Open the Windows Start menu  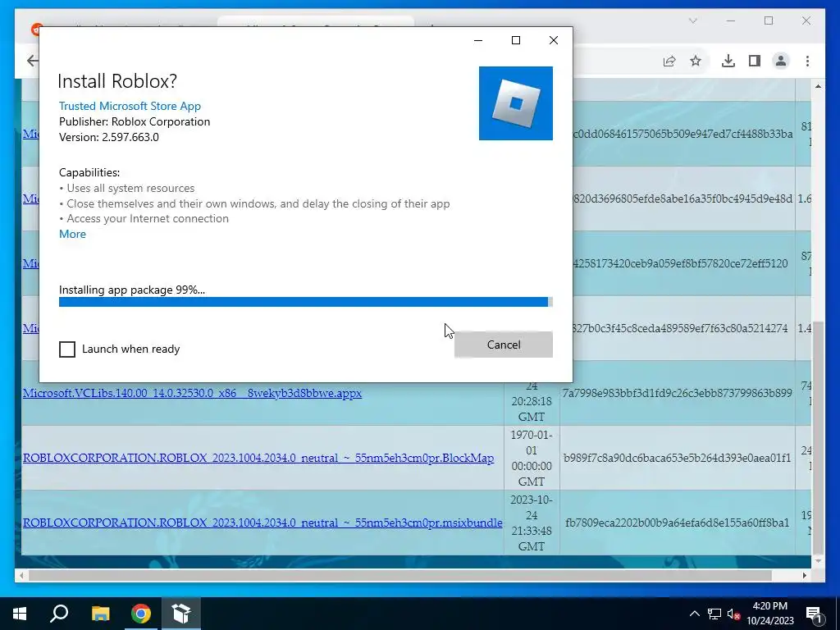pos(20,614)
